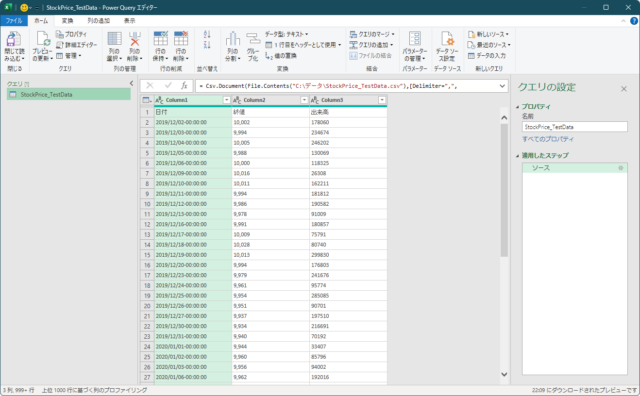Switch to the Add Column (列の追加) tab
The height and width of the screenshot is (396, 640).
pos(98,21)
